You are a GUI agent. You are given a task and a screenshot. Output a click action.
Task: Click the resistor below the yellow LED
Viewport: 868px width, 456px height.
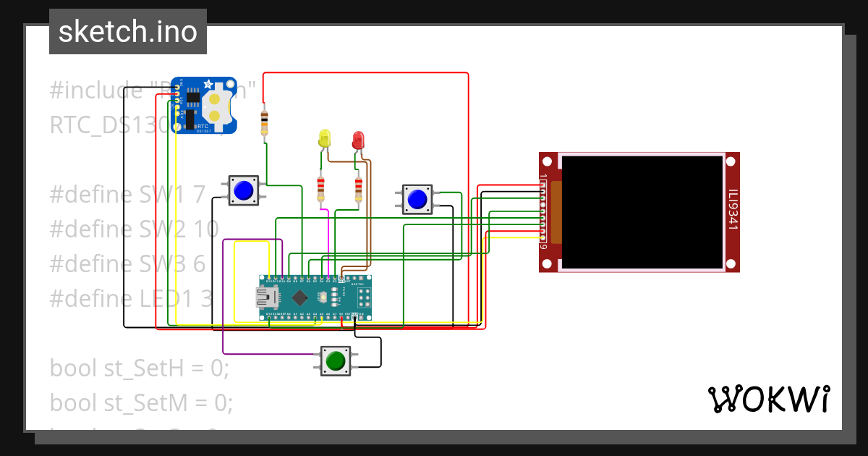tap(322, 190)
